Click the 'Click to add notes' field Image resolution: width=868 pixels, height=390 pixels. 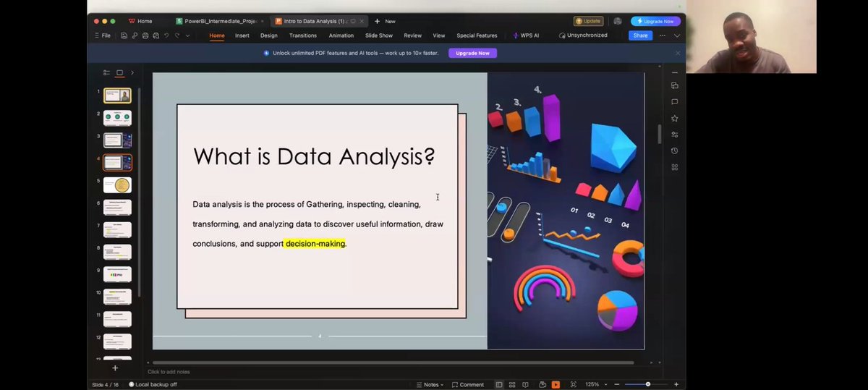(169, 372)
